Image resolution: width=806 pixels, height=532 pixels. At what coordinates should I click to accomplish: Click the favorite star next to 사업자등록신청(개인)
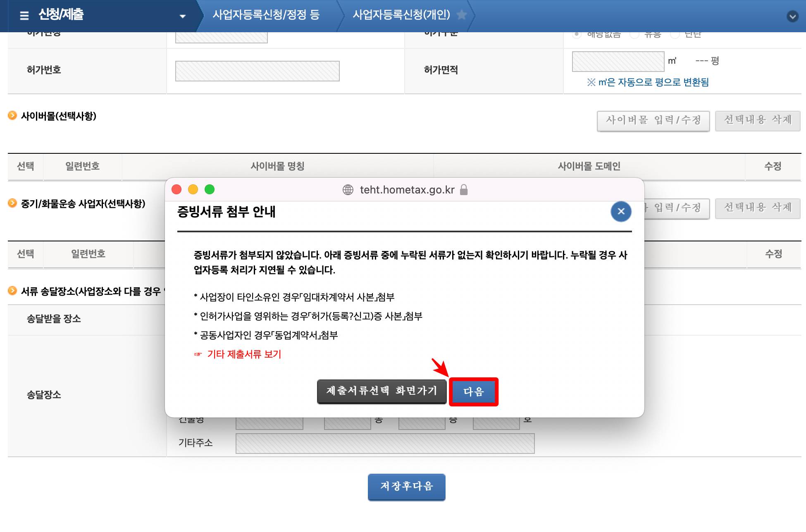[462, 15]
